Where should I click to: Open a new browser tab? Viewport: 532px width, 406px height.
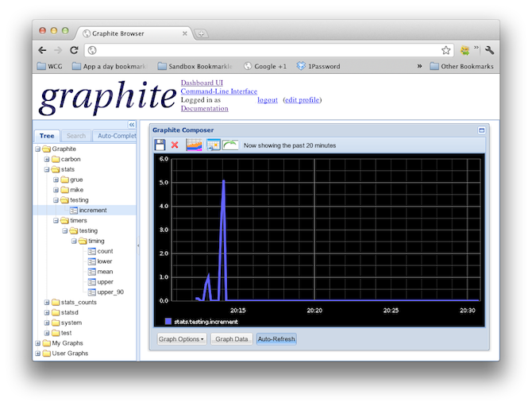pos(201,33)
